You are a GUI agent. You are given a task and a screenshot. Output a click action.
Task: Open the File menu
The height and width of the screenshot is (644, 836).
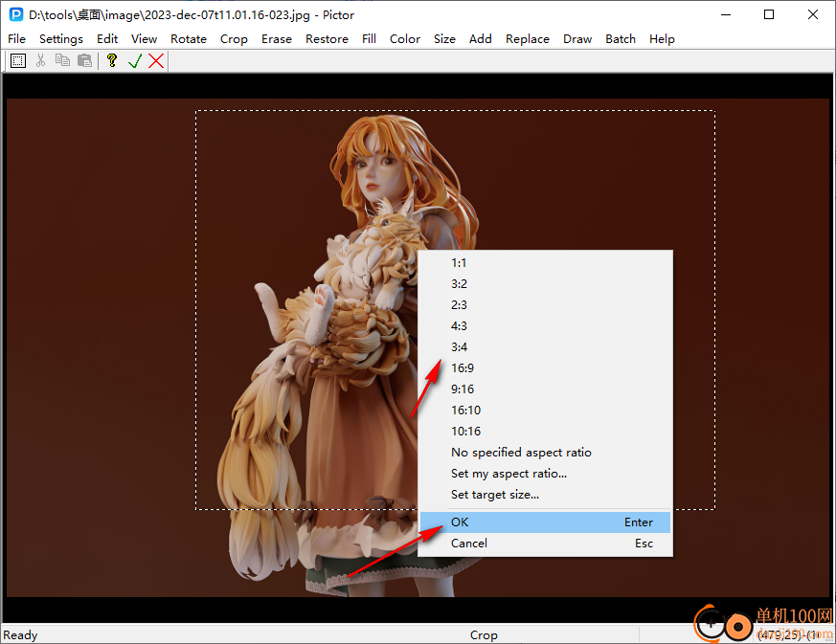[x=16, y=39]
